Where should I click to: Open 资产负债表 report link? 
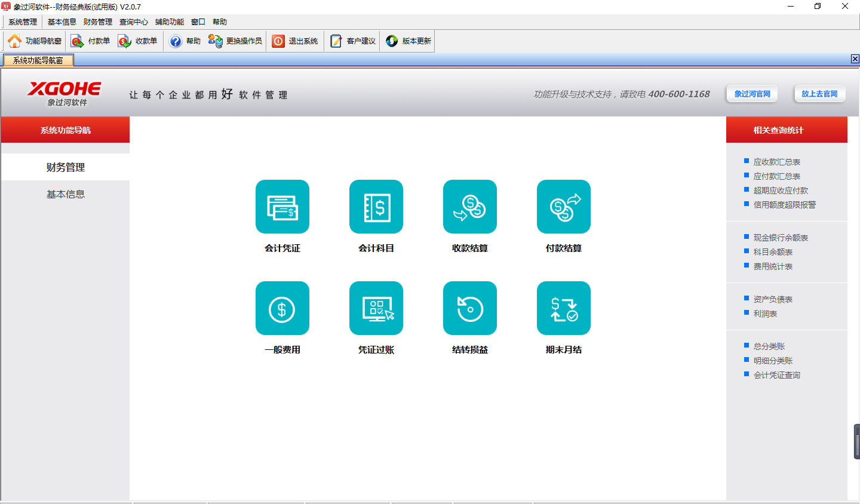[773, 299]
